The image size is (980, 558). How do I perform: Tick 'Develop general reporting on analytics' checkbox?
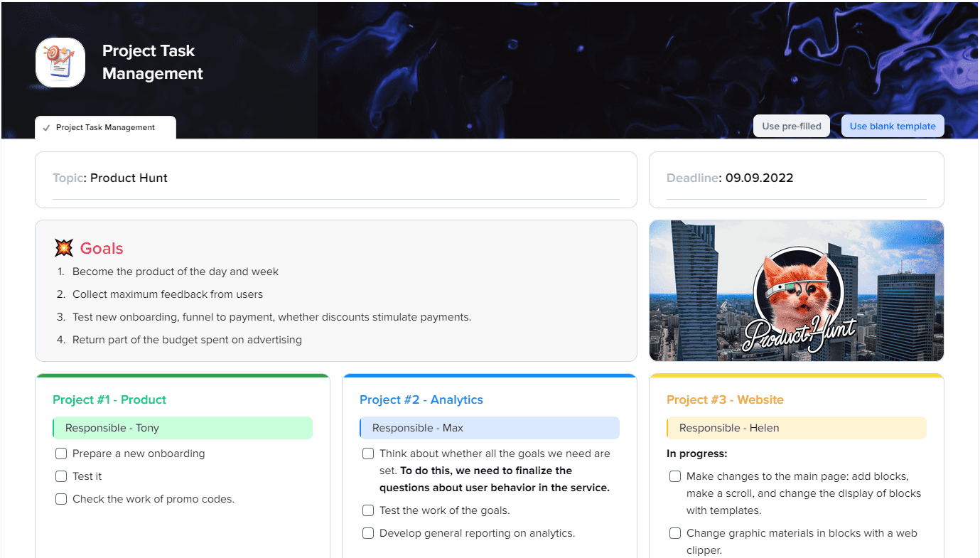pyautogui.click(x=368, y=533)
